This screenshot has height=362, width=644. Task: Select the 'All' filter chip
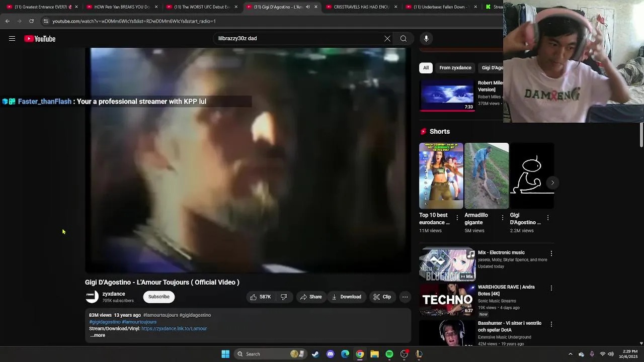[x=426, y=68]
